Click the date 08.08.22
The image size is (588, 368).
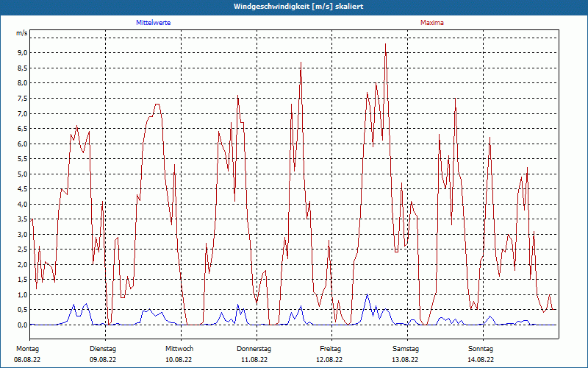[27, 360]
